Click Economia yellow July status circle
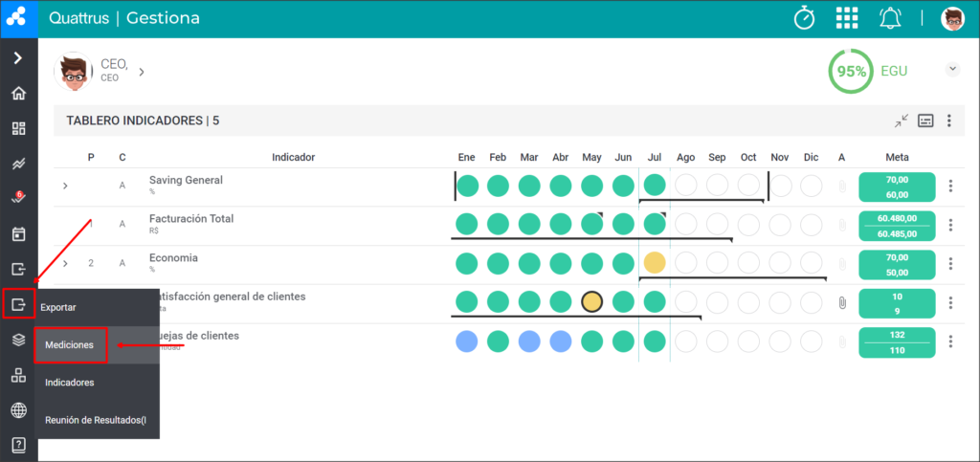Image resolution: width=980 pixels, height=462 pixels. [x=655, y=263]
